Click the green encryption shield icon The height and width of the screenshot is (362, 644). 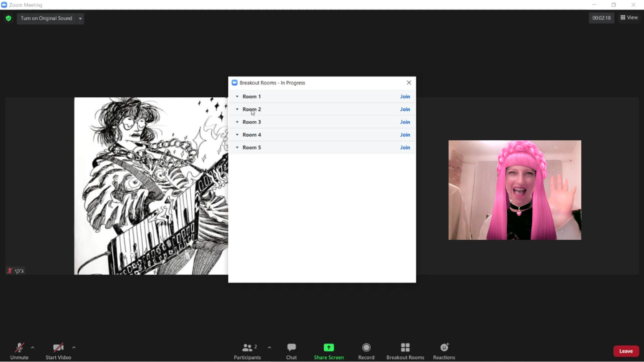pyautogui.click(x=9, y=18)
